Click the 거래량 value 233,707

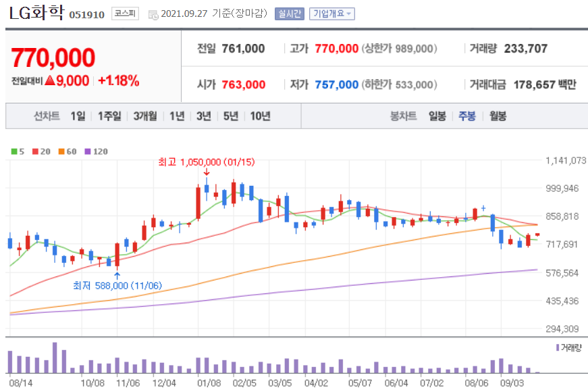pos(526,49)
